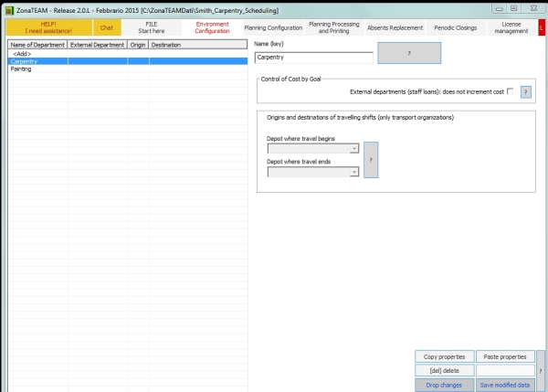This screenshot has width=548, height=392.
Task: Open the Chat button
Action: [107, 27]
